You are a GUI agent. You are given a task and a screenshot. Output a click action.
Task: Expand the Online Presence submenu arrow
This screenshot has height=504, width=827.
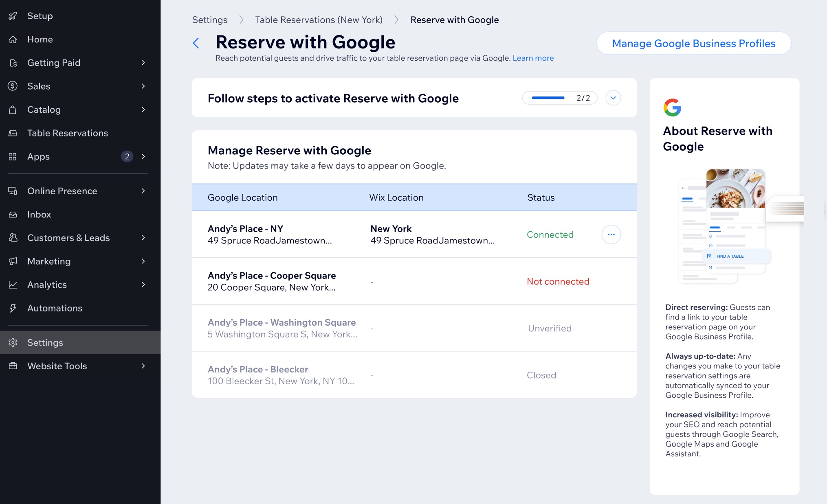pos(143,191)
